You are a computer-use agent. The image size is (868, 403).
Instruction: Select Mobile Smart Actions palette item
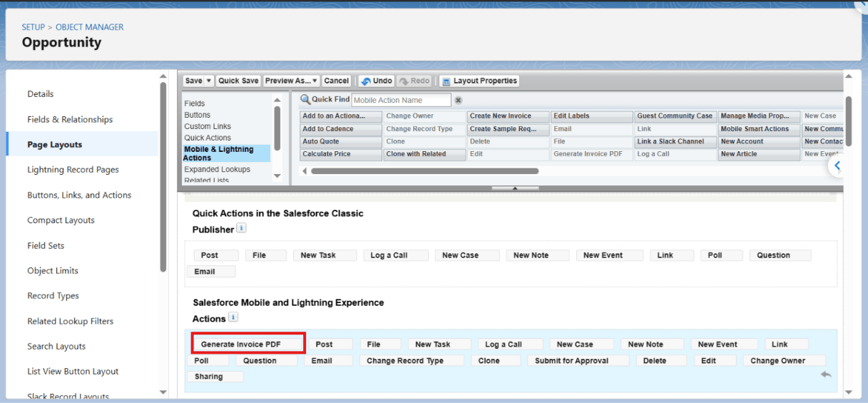click(x=759, y=129)
